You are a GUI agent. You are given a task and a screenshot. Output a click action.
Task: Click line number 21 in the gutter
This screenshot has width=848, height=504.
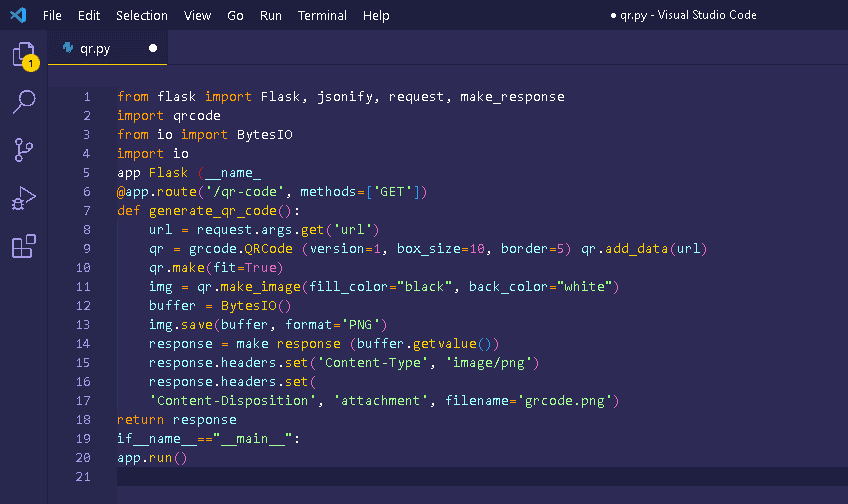tap(83, 477)
